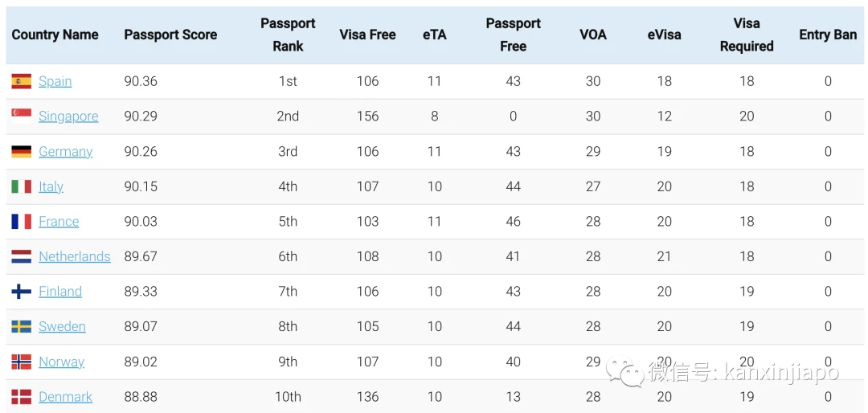Viewport: 868px width, 413px height.
Task: Sort by Passport Rank column header
Action: (288, 35)
